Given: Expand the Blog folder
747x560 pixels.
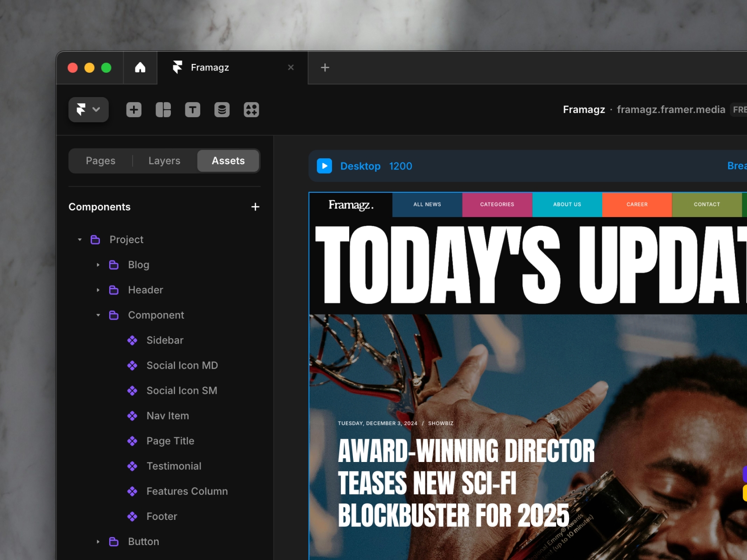Looking at the screenshot, I should pyautogui.click(x=98, y=265).
